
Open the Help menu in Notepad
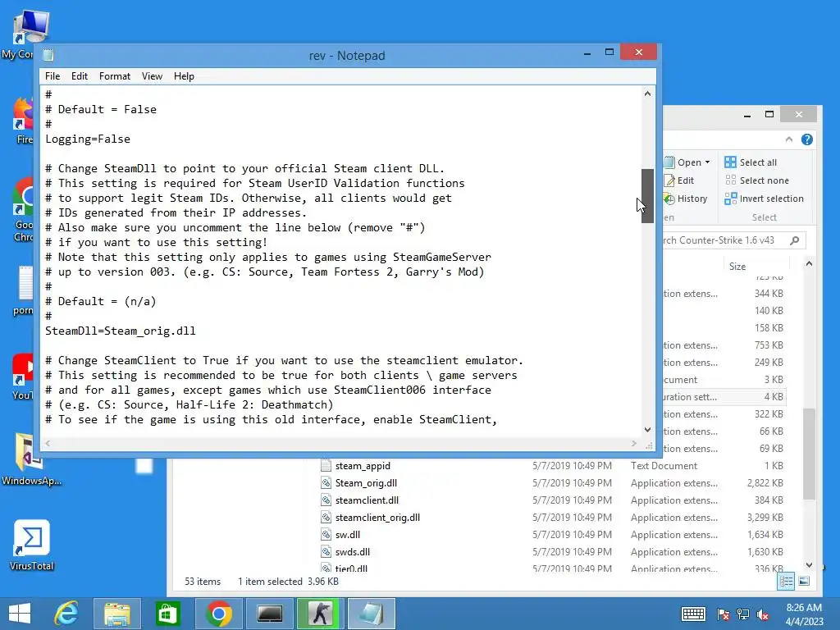(x=184, y=76)
